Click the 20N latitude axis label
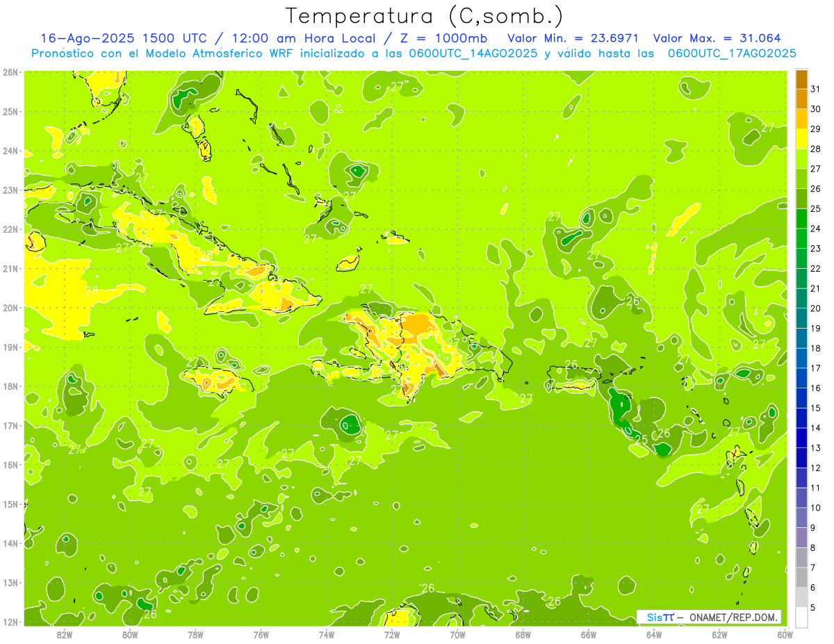The width and height of the screenshot is (834, 644). (10, 308)
